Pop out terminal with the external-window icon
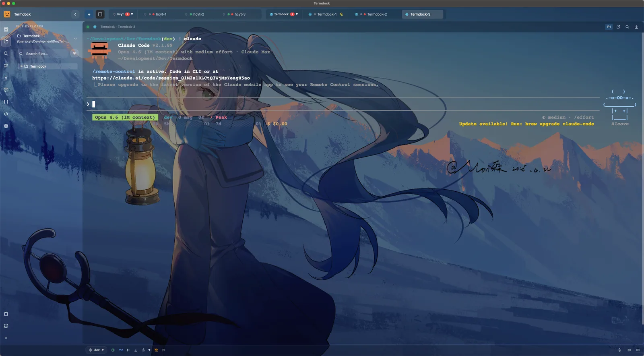This screenshot has height=356, width=644. coord(618,27)
